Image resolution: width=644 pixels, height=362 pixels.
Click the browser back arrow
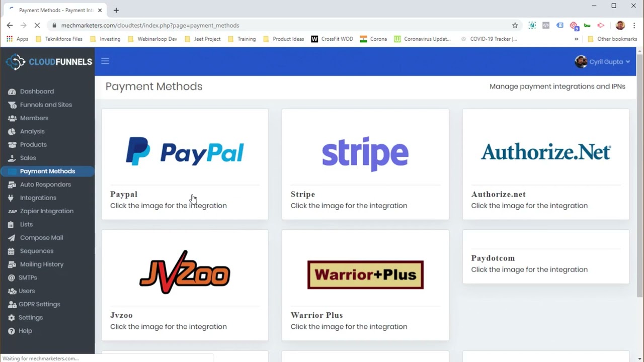tap(10, 25)
